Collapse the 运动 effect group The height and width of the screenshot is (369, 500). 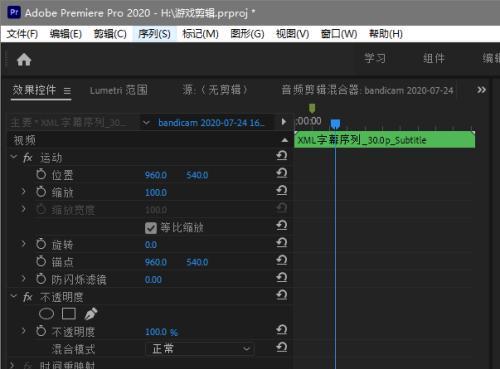[14, 156]
